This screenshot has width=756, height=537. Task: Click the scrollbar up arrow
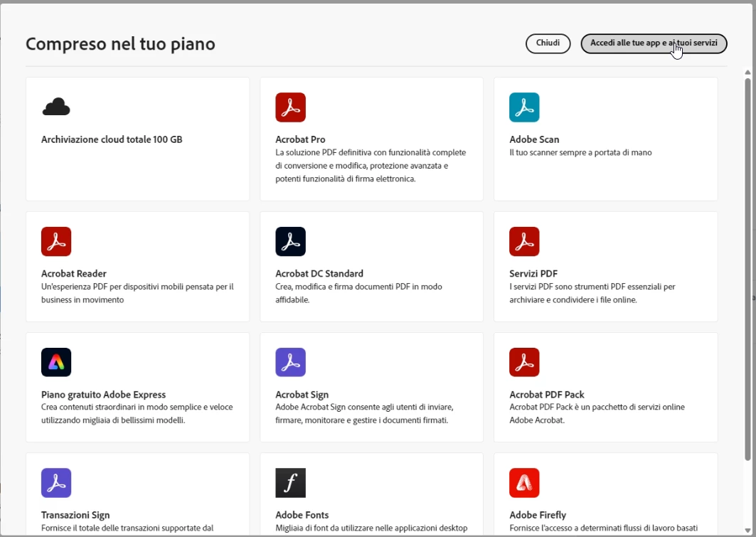point(747,73)
